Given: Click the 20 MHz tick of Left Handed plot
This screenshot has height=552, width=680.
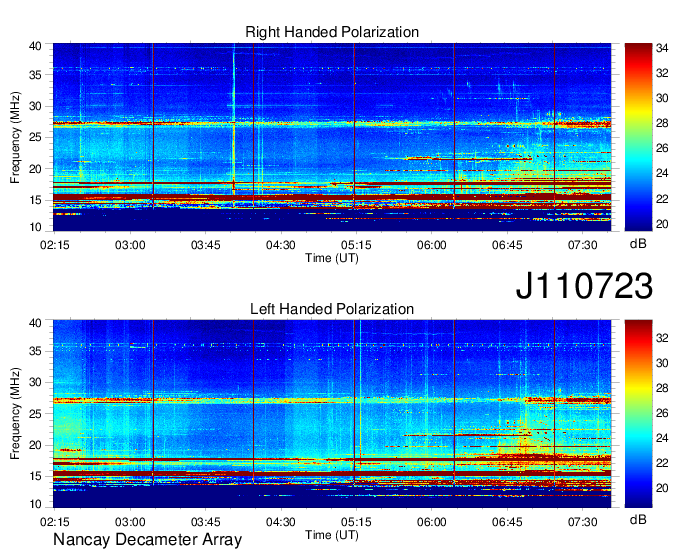Looking at the screenshot, I should click(x=35, y=445).
